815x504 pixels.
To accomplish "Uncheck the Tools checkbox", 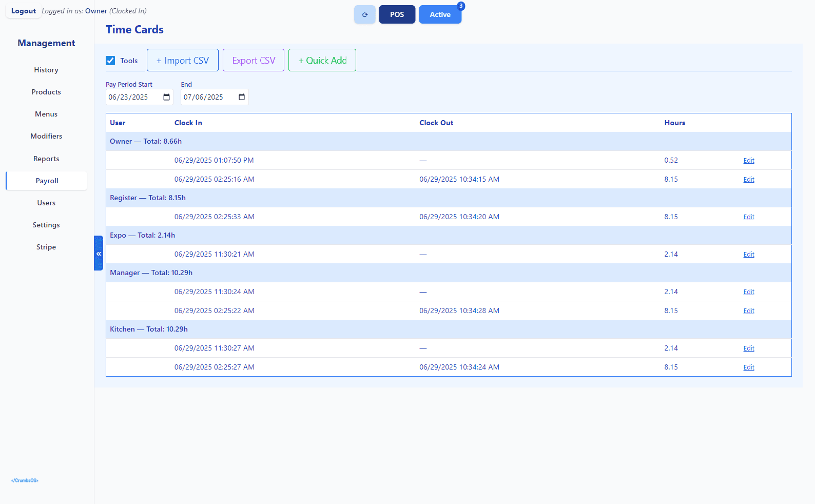I will (110, 61).
